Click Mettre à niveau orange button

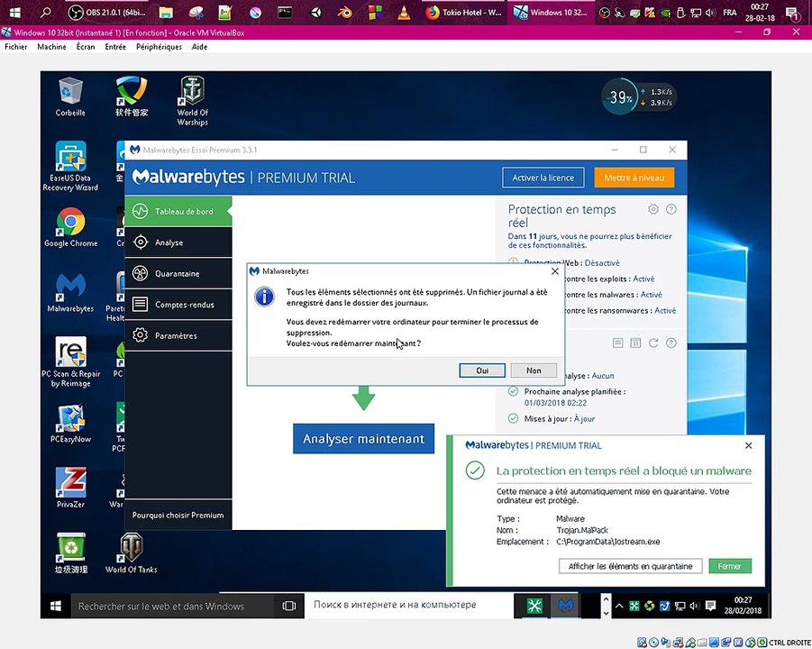(634, 178)
